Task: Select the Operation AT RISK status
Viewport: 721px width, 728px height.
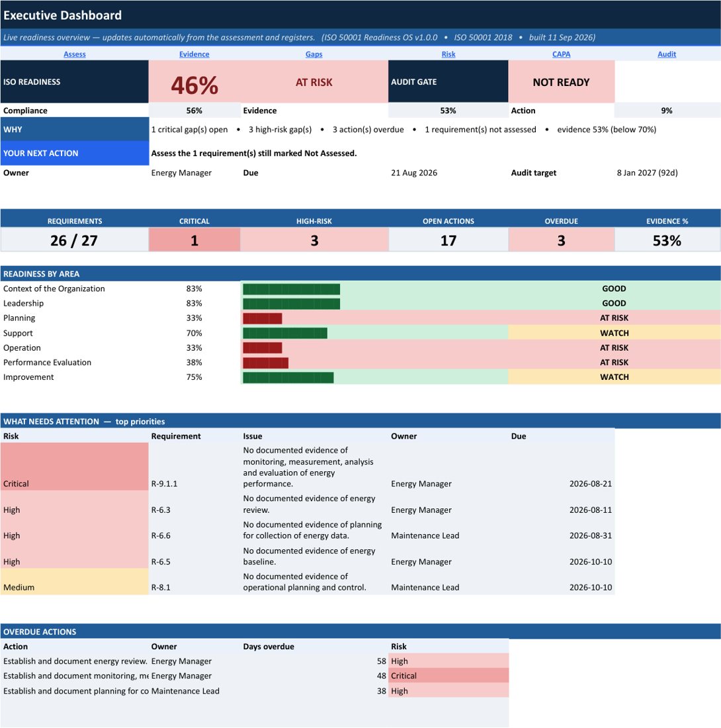Action: [614, 347]
